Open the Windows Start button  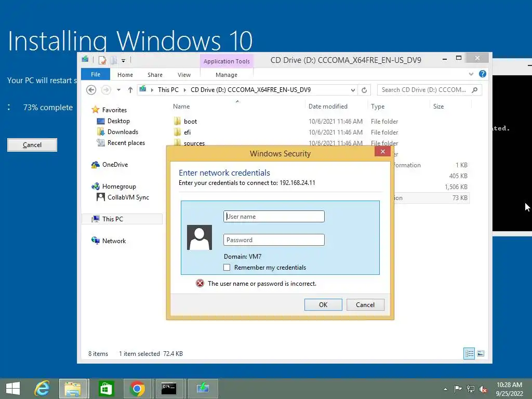click(13, 389)
